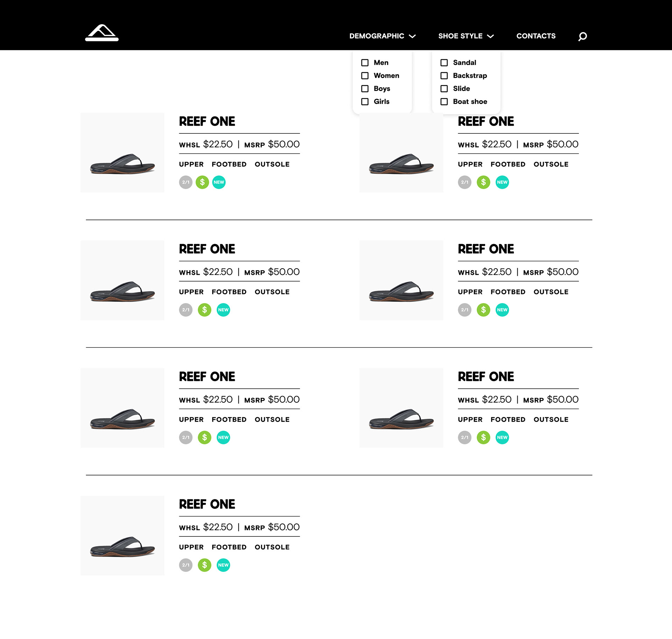Check the Men checkbox
The height and width of the screenshot is (639, 672).
click(x=365, y=63)
